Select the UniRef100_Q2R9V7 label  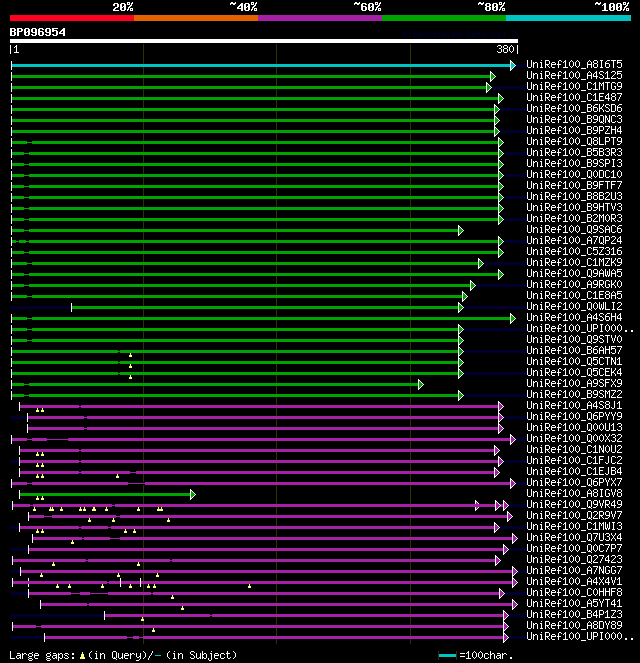[574, 515]
